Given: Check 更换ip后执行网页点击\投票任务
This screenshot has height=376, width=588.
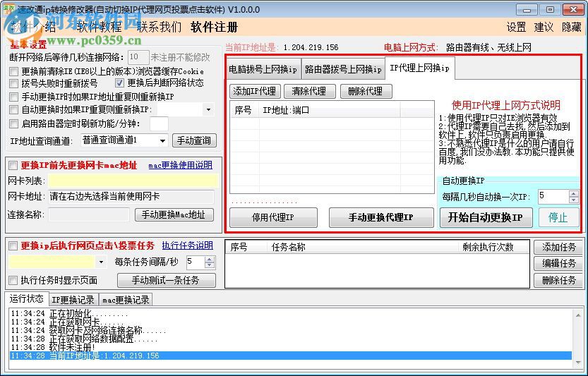Looking at the screenshot, I should 13,246.
